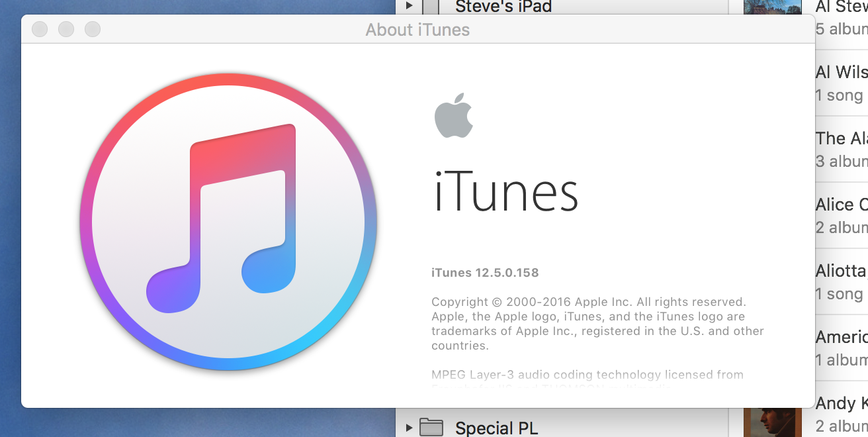Click the large iTunes music note logo
Screen dimensions: 868x437
[x=228, y=222]
